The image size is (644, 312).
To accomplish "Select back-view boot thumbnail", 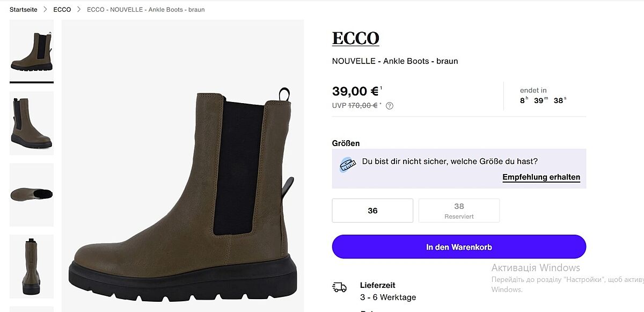I will tap(32, 266).
